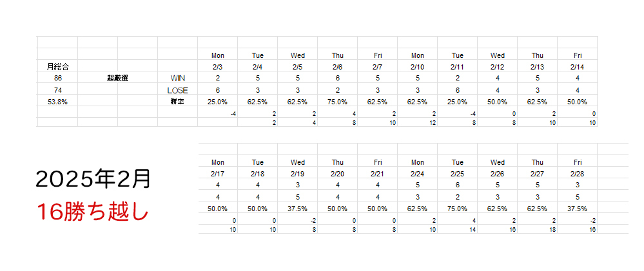Screen dimensions: 644x271
Task: Select the monthly total losses cell 74
Action: tap(58, 90)
